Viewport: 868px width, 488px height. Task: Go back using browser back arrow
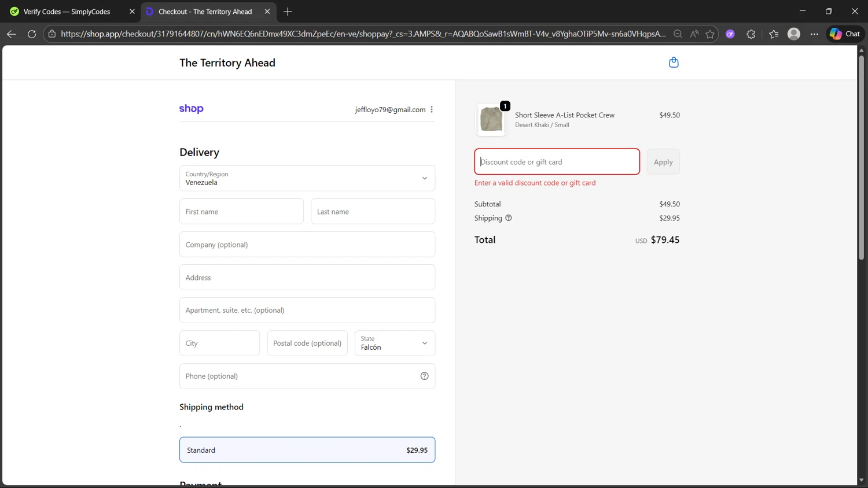11,34
